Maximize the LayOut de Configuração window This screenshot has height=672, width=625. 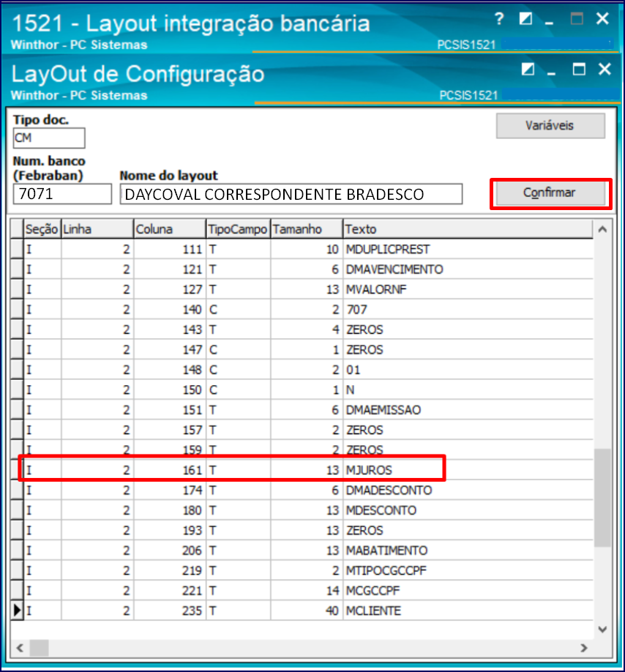[x=579, y=69]
